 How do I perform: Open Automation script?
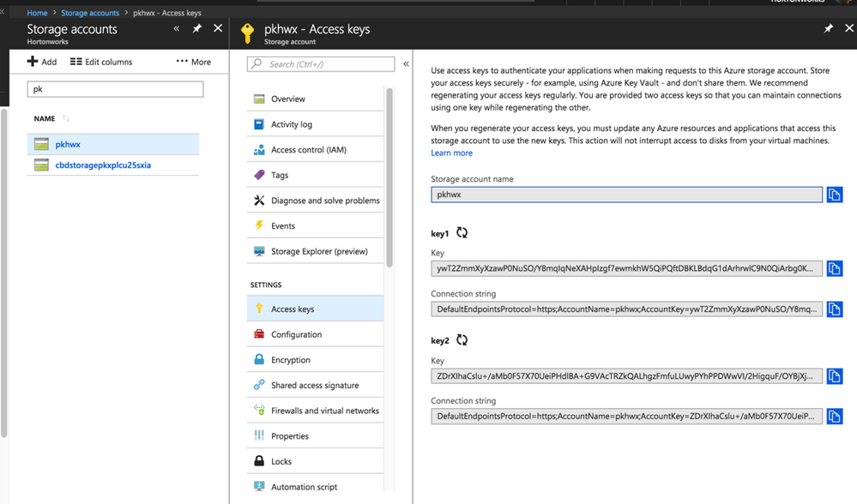(x=316, y=485)
